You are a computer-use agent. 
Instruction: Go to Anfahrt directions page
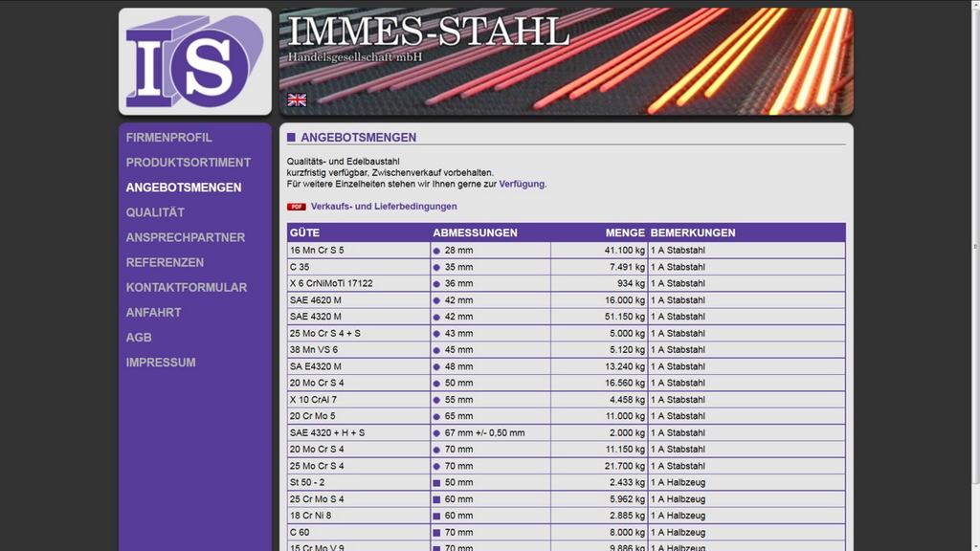154,313
